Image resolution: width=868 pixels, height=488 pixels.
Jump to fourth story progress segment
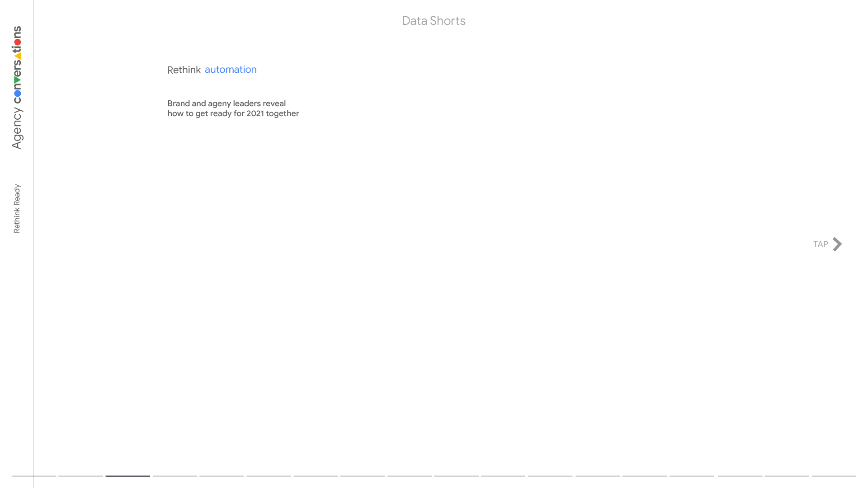tap(175, 476)
